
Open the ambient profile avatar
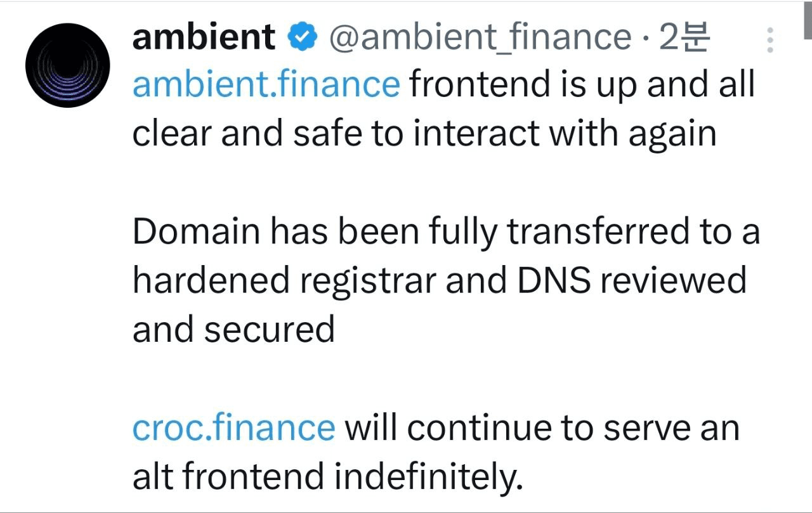tap(67, 65)
